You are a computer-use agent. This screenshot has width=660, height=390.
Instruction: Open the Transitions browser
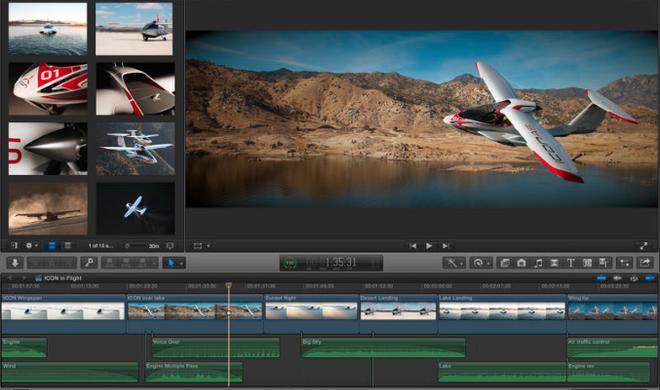coord(554,263)
